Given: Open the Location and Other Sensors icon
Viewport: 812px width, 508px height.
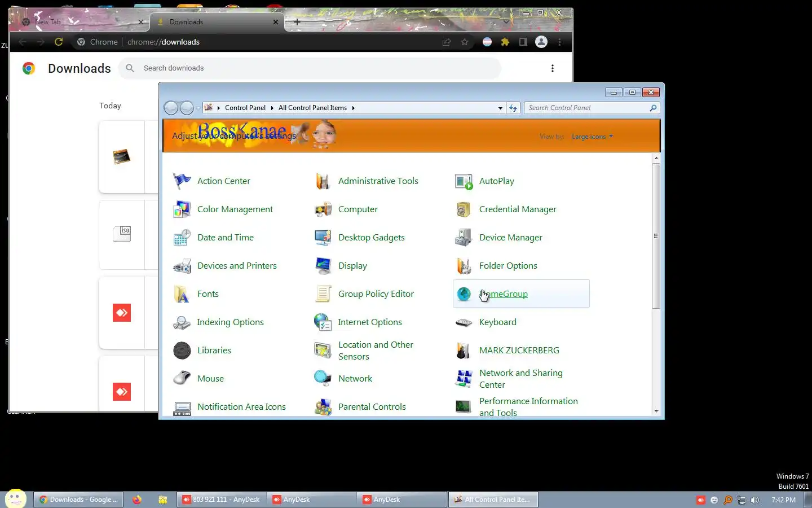Looking at the screenshot, I should [x=323, y=351].
